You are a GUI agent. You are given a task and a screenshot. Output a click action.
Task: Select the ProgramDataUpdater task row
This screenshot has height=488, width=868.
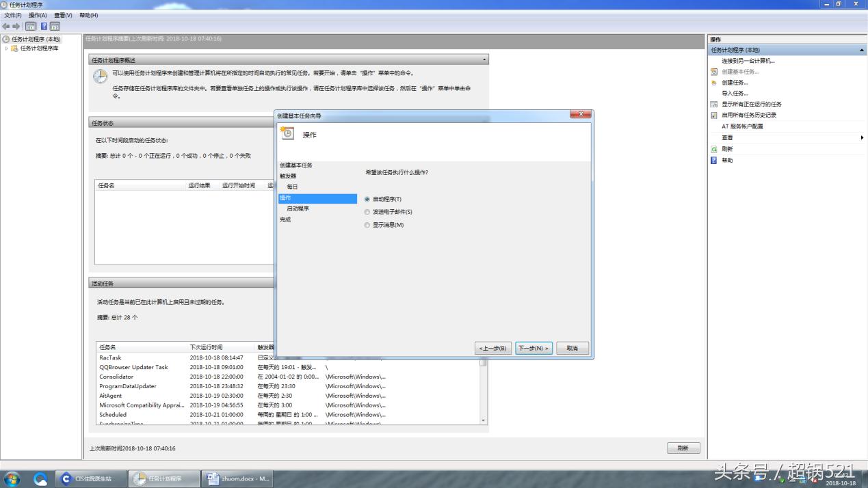tap(288, 386)
